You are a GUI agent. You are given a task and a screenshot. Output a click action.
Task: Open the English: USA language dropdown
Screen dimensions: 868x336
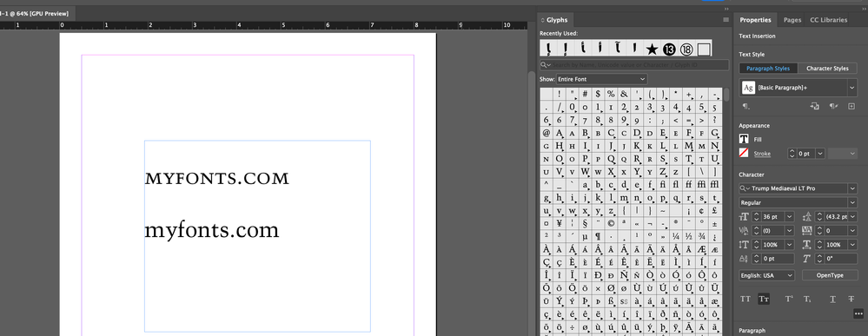pyautogui.click(x=766, y=275)
